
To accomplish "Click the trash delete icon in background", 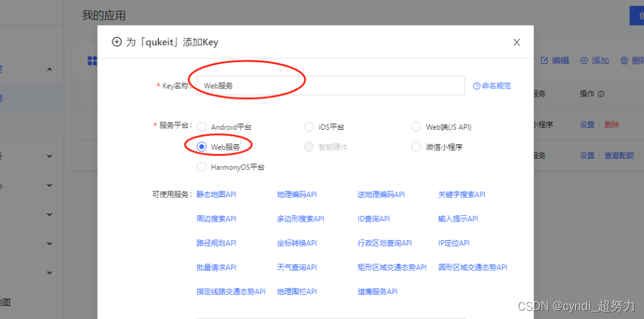I will tap(624, 60).
